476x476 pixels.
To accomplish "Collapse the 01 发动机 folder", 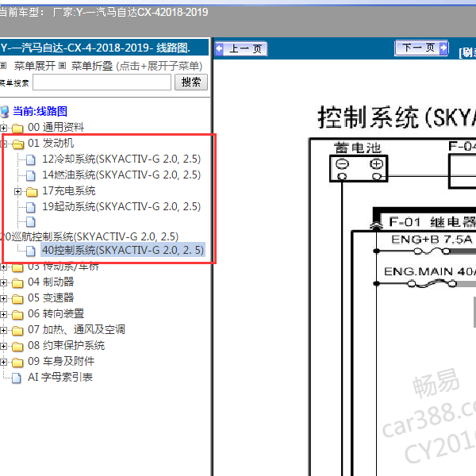I will (4, 144).
